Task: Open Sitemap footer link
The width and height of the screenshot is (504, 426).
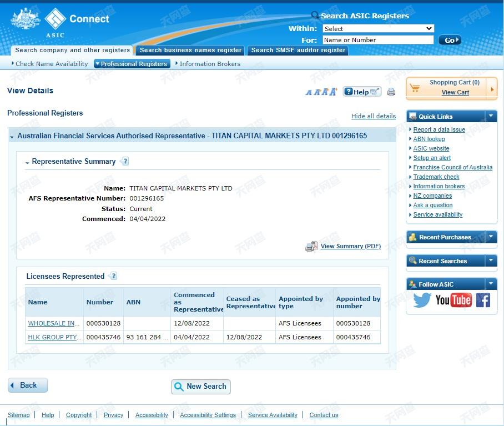Action: 19,415
